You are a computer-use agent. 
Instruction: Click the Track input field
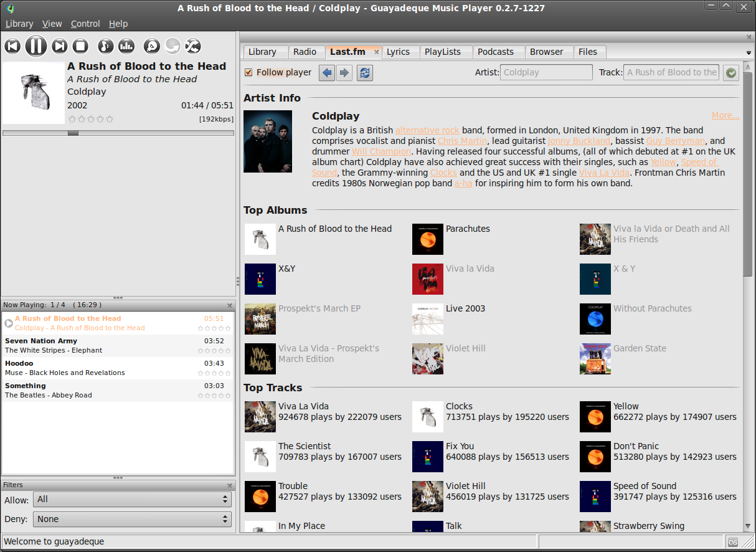click(671, 72)
